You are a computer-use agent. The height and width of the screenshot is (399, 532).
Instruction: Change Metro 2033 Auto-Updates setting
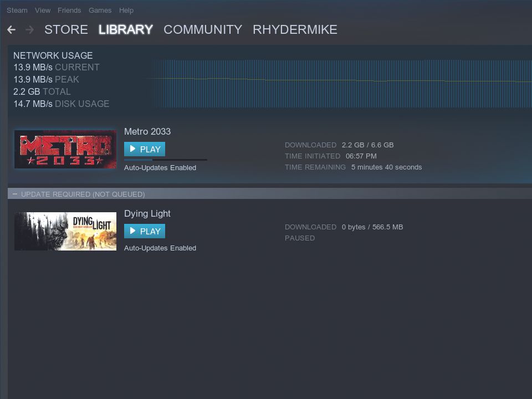tap(160, 167)
